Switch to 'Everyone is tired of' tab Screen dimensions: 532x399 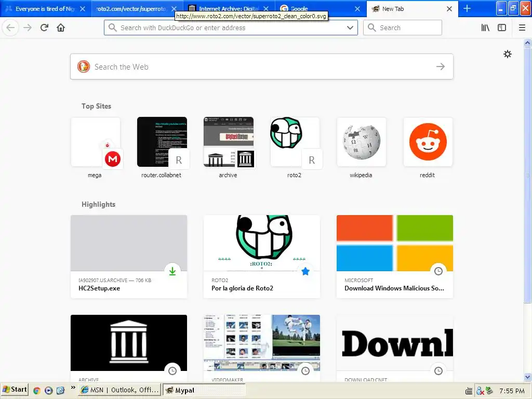tap(46, 9)
